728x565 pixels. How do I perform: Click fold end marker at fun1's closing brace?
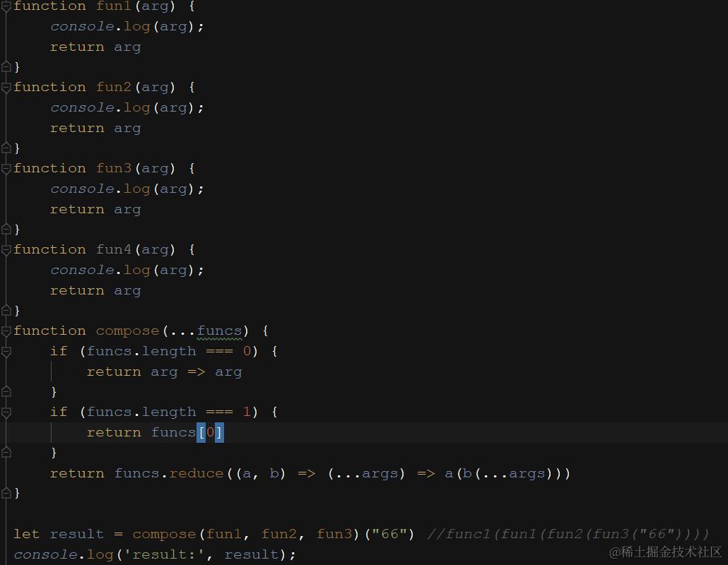pos(6,67)
